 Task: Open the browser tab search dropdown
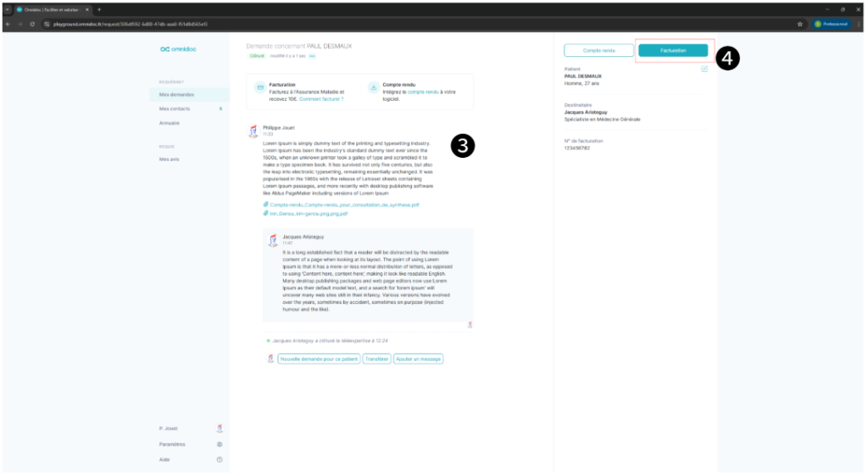tap(7, 8)
